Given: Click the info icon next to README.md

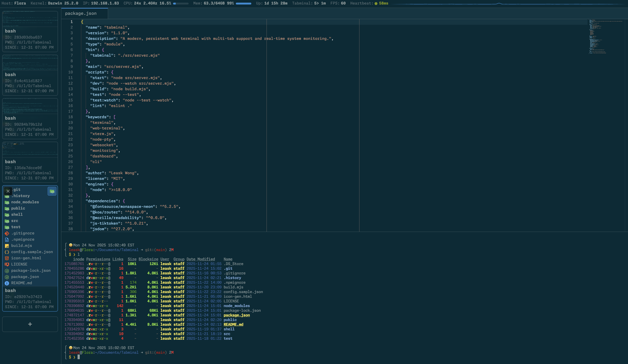Looking at the screenshot, I should tap(7, 283).
